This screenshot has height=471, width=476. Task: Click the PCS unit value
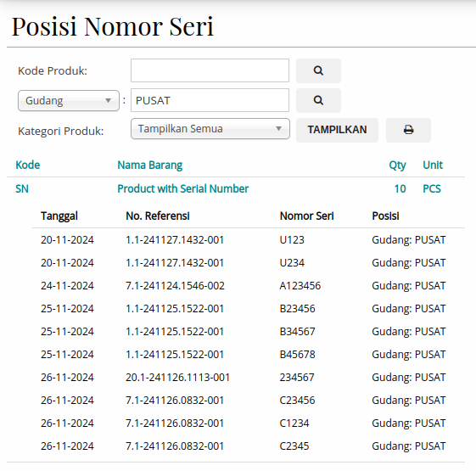[x=432, y=188]
